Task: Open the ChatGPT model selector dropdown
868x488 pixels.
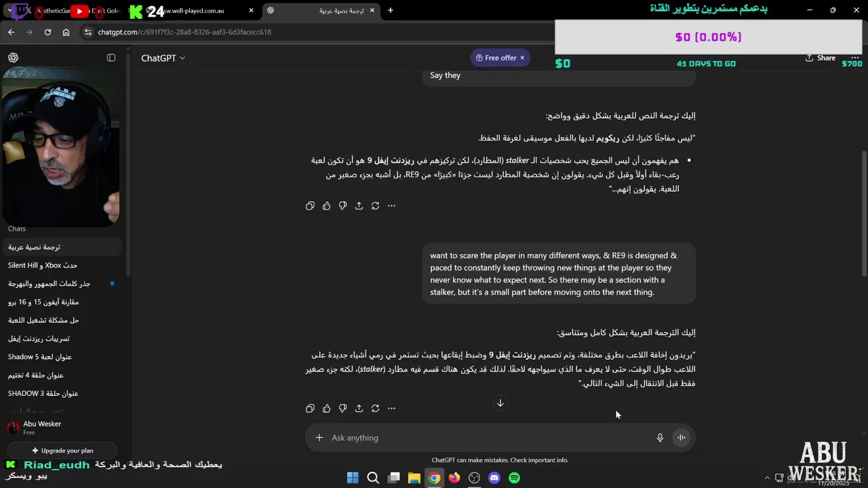Action: tap(163, 58)
